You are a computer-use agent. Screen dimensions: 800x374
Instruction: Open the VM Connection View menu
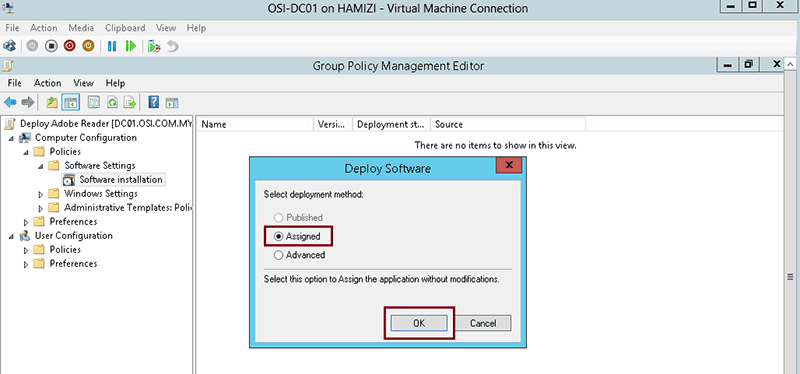tap(166, 28)
